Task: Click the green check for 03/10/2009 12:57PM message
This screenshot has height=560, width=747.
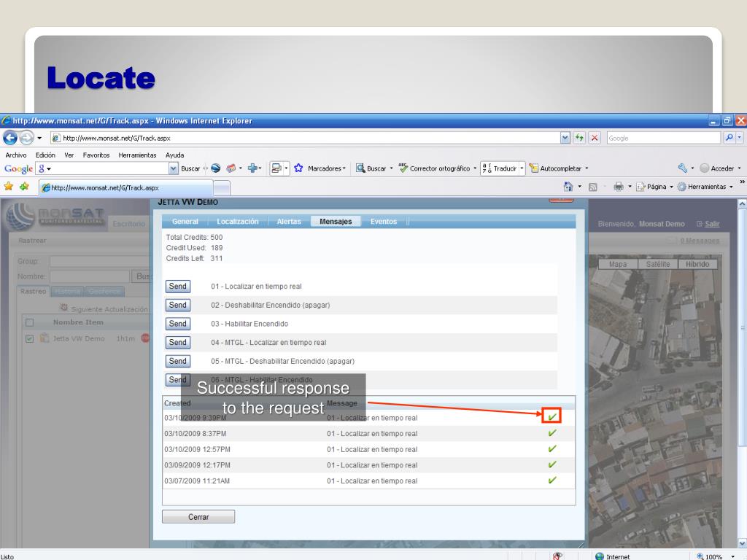Action: click(552, 448)
